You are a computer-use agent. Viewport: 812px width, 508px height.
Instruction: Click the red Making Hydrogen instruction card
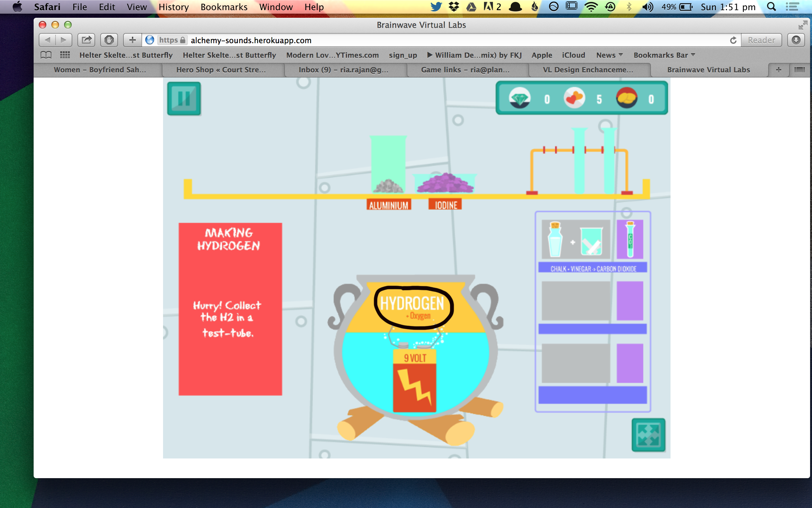pos(230,309)
